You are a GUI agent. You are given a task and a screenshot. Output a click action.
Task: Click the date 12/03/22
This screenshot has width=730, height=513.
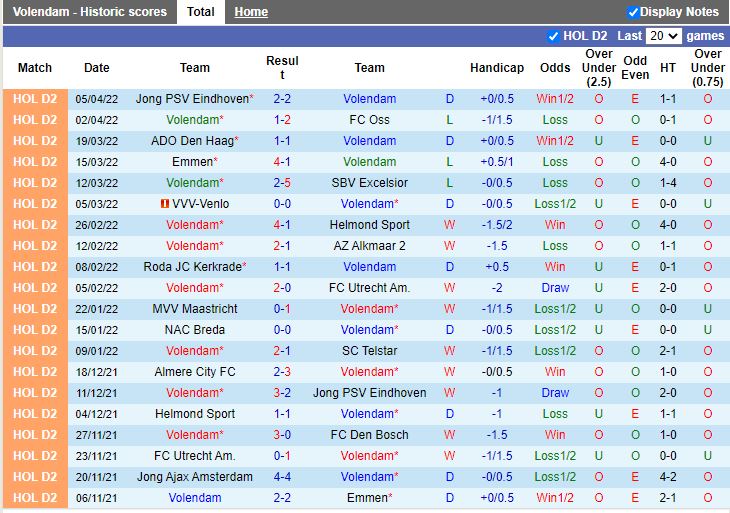point(97,183)
